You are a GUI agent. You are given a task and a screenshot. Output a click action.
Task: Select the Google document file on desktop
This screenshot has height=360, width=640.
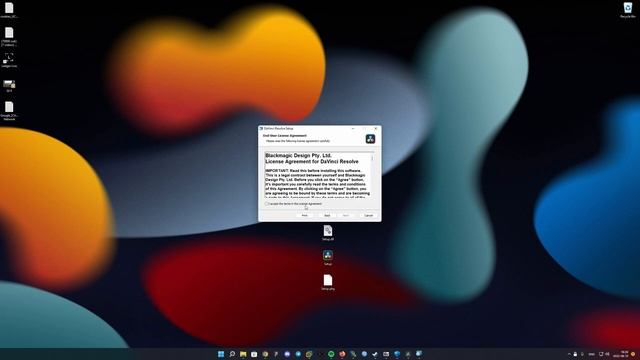coord(9,110)
